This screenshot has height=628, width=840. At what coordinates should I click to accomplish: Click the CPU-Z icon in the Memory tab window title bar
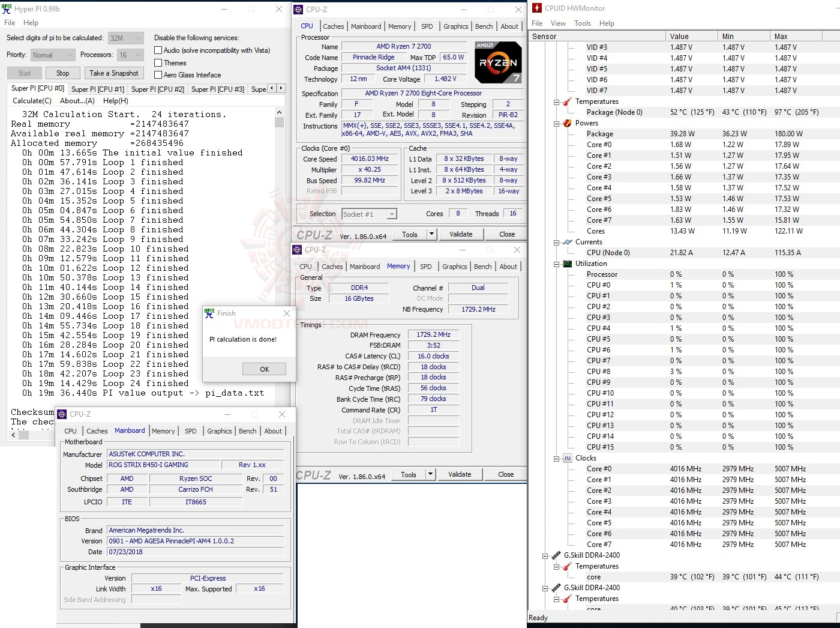(297, 250)
